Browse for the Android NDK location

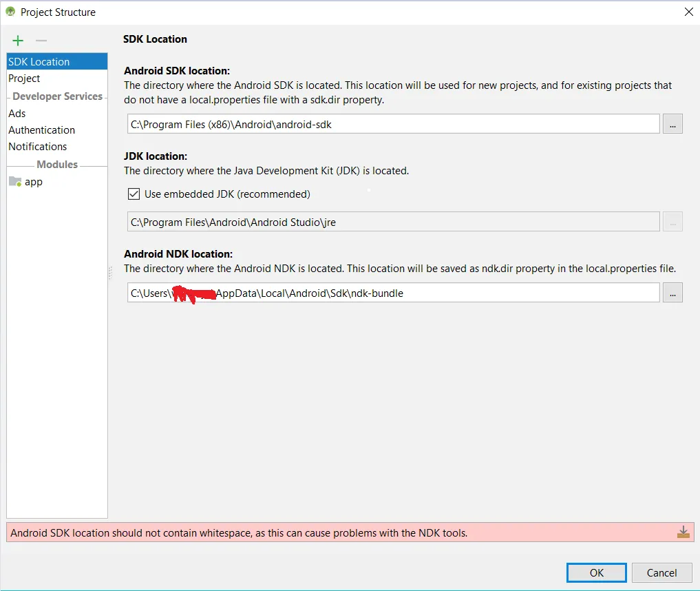pyautogui.click(x=672, y=293)
